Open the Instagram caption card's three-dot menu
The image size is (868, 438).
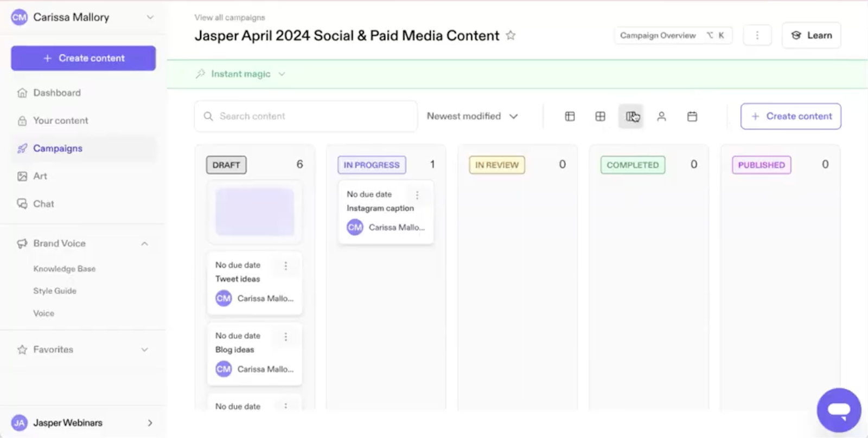click(417, 195)
